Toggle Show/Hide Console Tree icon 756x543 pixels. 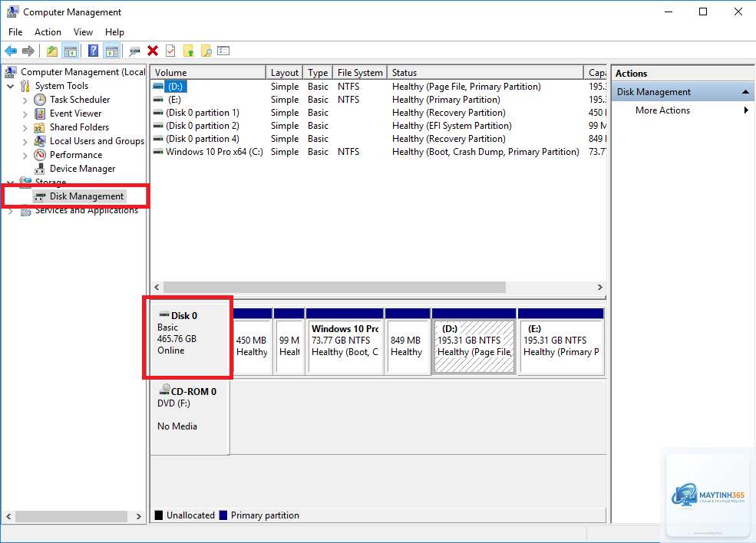71,51
